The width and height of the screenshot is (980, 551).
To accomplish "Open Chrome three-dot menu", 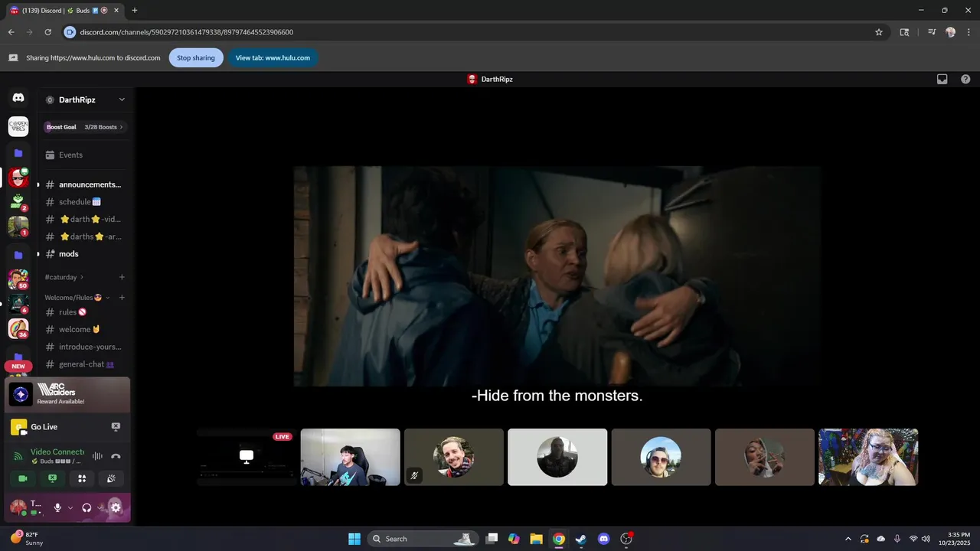I will pos(969,32).
